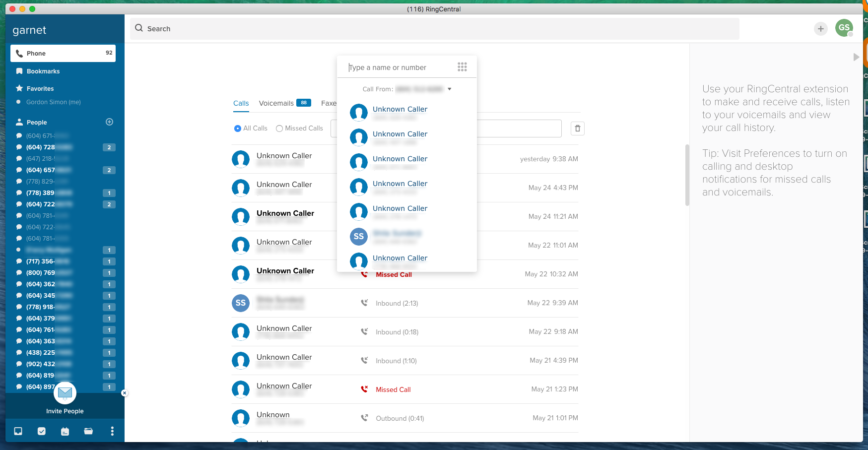868x450 pixels.
Task: Dismiss the Invite People prompt
Action: [125, 393]
